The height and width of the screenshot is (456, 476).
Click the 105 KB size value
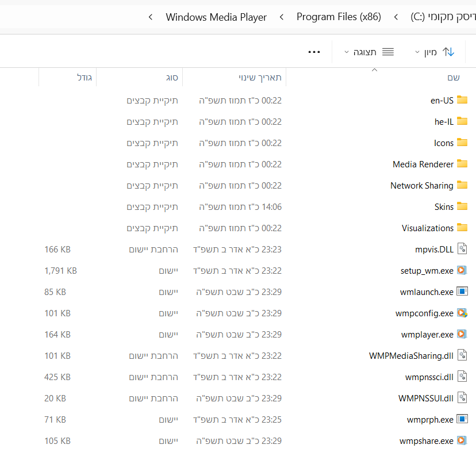tap(57, 440)
